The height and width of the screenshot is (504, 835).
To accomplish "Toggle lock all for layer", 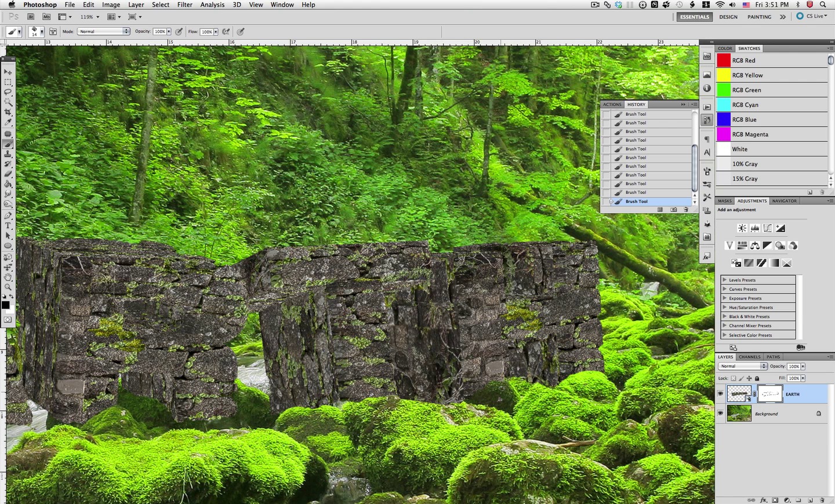I will click(x=757, y=378).
